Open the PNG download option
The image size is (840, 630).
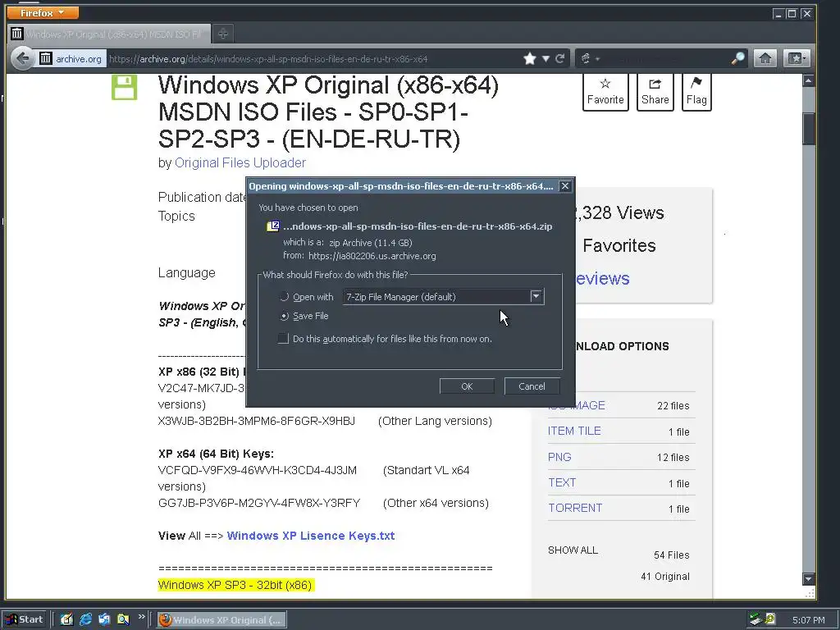coord(559,457)
